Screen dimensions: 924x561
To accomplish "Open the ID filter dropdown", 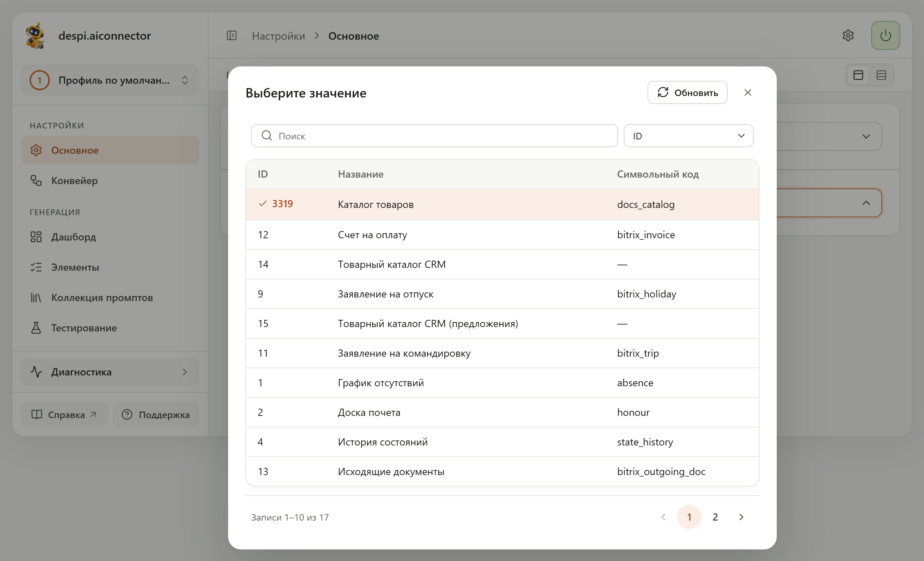I will (688, 136).
